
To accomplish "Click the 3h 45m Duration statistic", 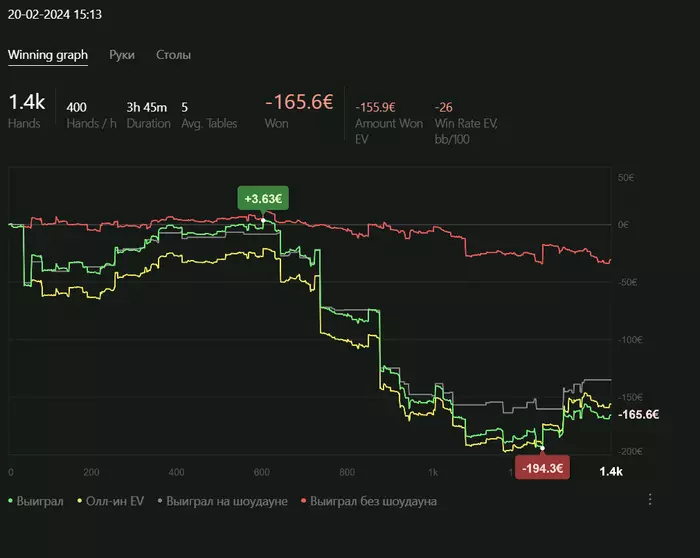I will coord(146,108).
